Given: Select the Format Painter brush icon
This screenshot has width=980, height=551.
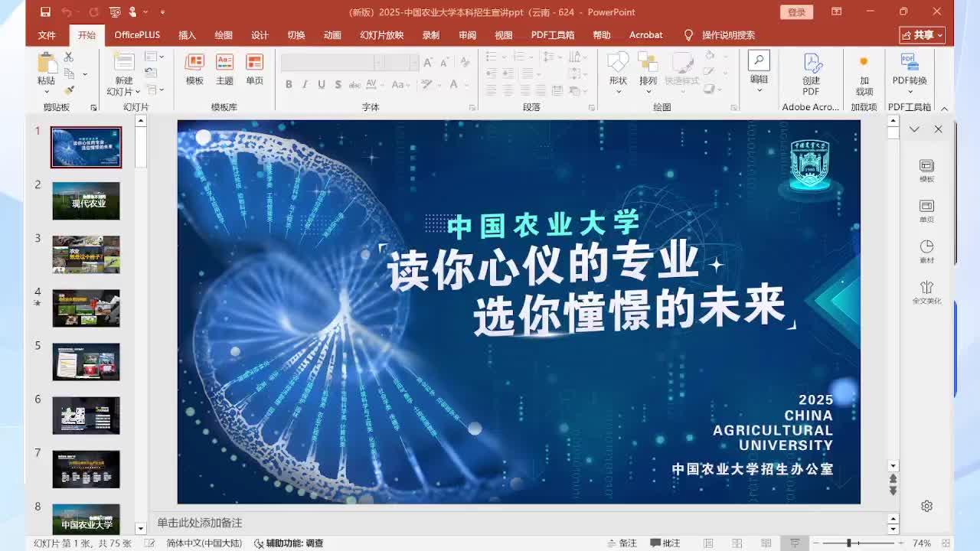Looking at the screenshot, I should pos(69,90).
